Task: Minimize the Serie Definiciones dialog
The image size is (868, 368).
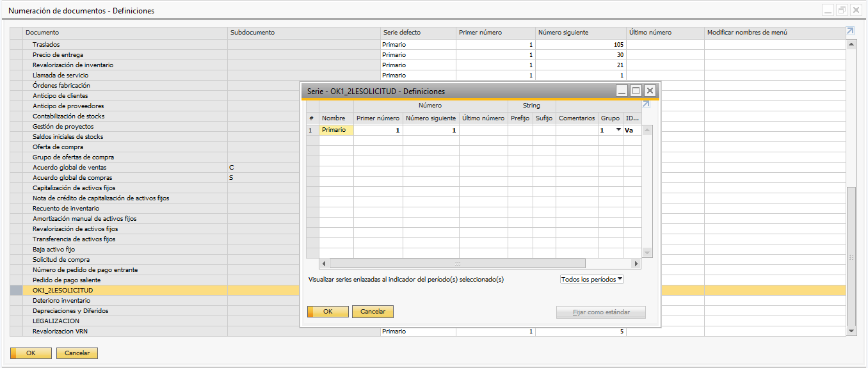Action: pyautogui.click(x=622, y=91)
